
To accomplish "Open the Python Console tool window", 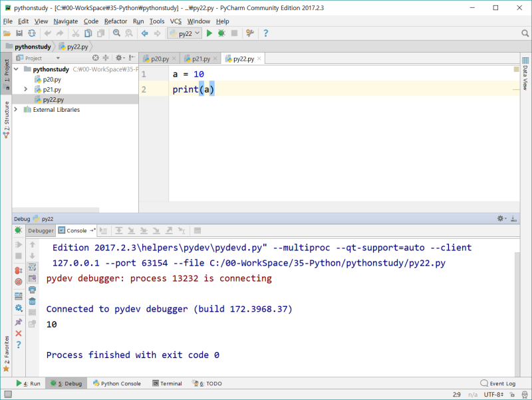I will pos(117,383).
